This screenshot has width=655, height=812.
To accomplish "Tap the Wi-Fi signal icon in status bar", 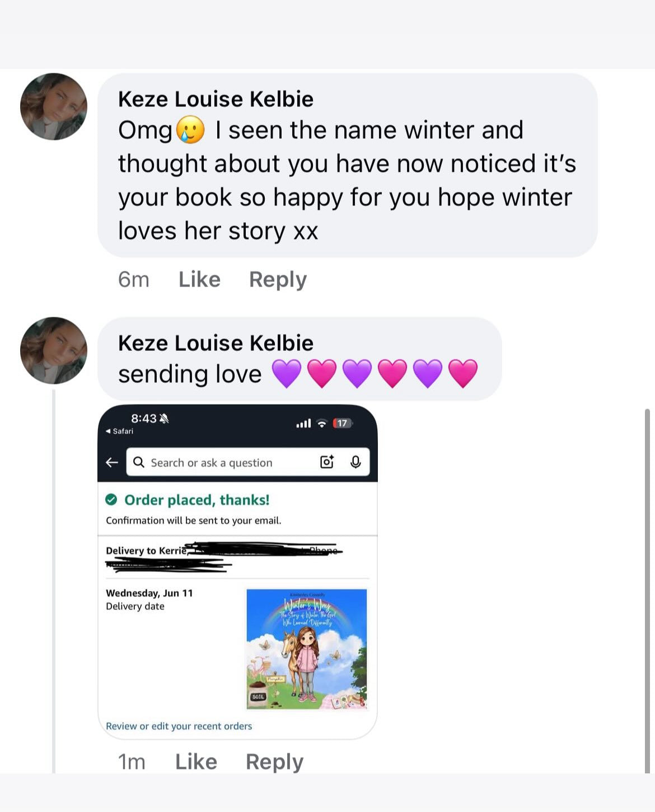I will click(321, 423).
